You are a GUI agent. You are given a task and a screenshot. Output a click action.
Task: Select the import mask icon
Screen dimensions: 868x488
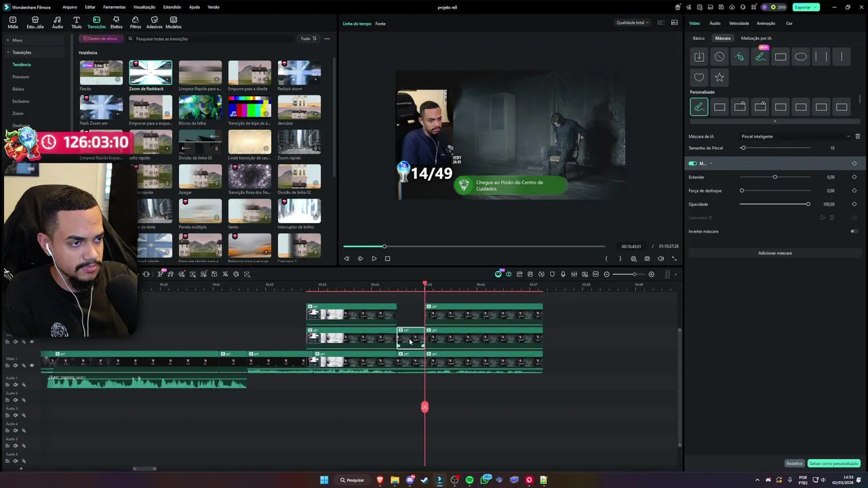click(699, 57)
